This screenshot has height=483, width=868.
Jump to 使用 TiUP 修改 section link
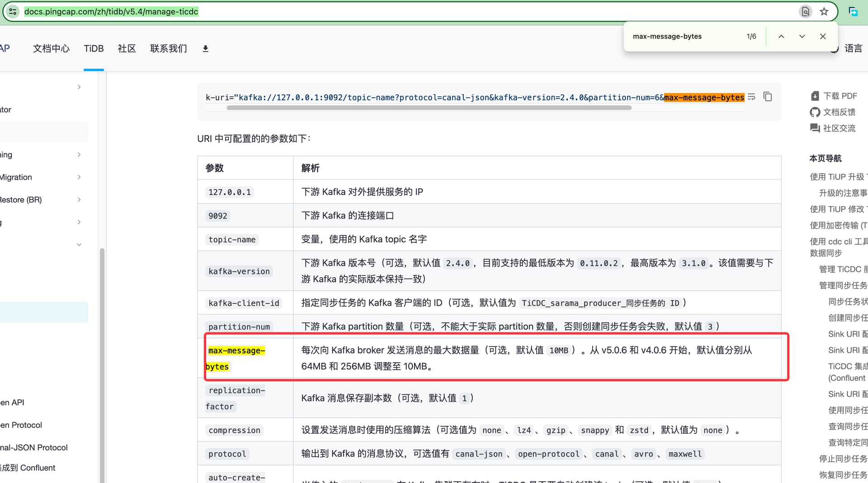pos(839,209)
